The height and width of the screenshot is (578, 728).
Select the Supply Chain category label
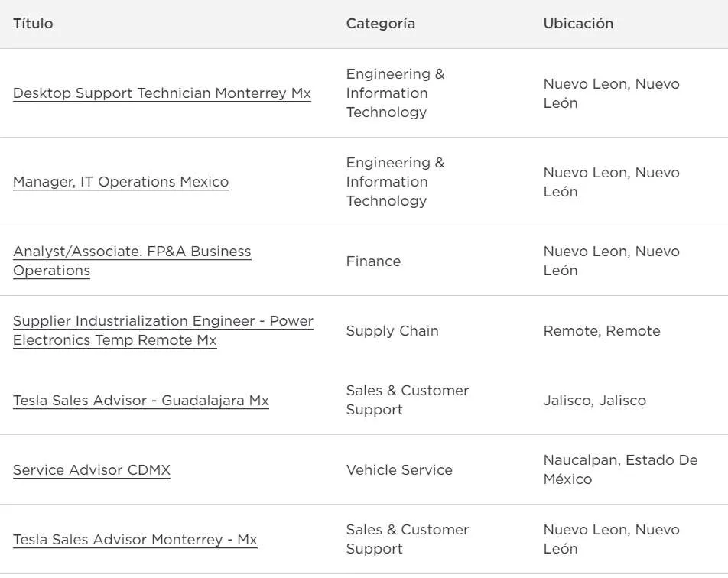point(392,330)
